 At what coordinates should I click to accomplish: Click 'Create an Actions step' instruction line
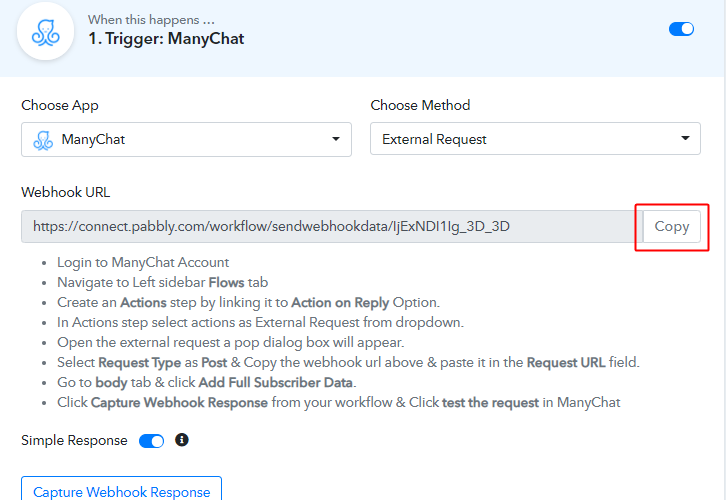pos(248,302)
